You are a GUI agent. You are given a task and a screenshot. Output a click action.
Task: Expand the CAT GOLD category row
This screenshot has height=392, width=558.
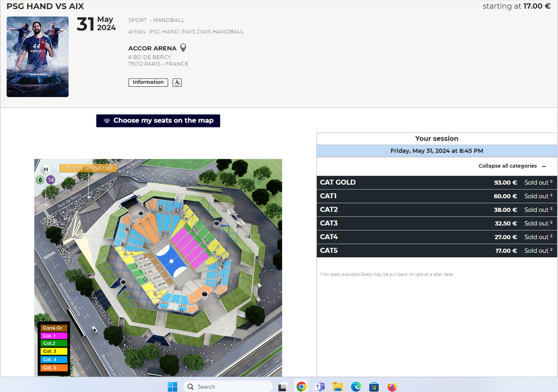click(x=437, y=182)
